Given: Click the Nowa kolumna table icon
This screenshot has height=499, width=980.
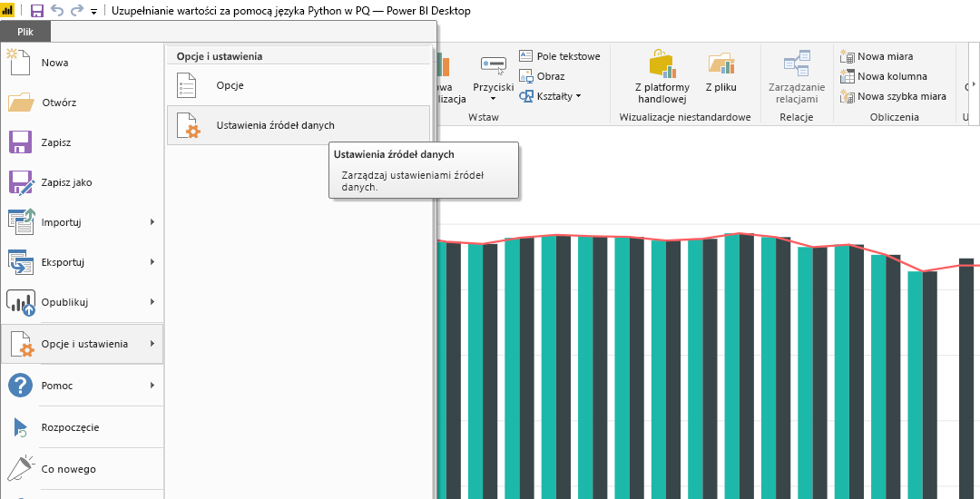Looking at the screenshot, I should [x=848, y=76].
